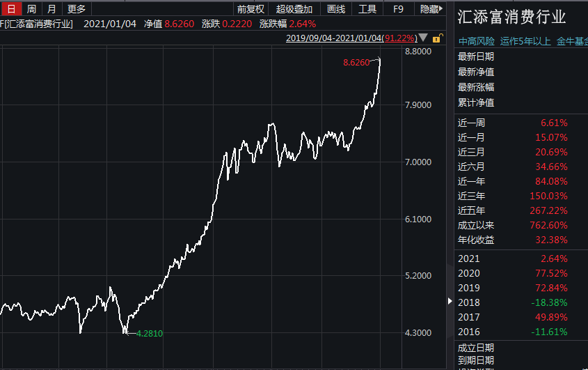Click the 2018 yearly return -18.38%
The height and width of the screenshot is (370, 588).
pos(549,302)
